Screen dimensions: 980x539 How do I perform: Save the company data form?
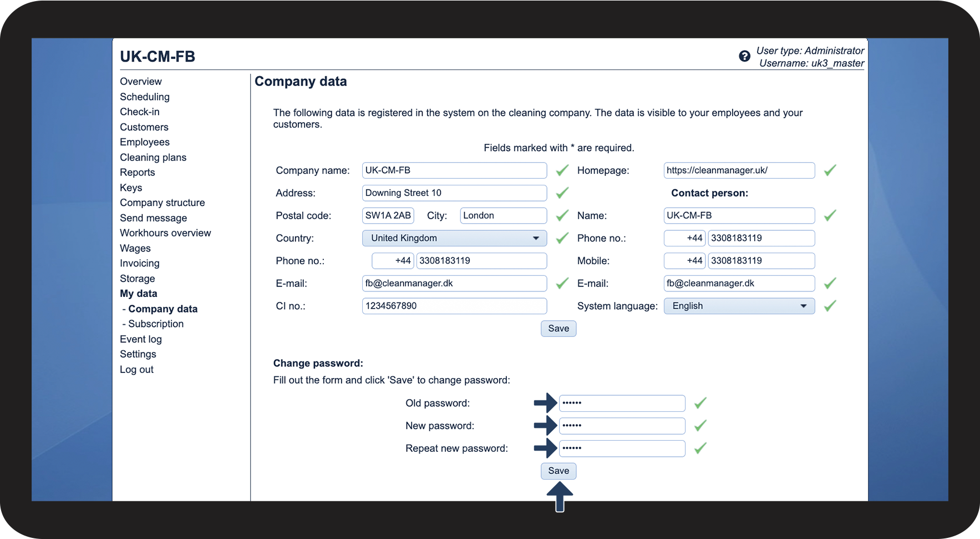tap(558, 329)
